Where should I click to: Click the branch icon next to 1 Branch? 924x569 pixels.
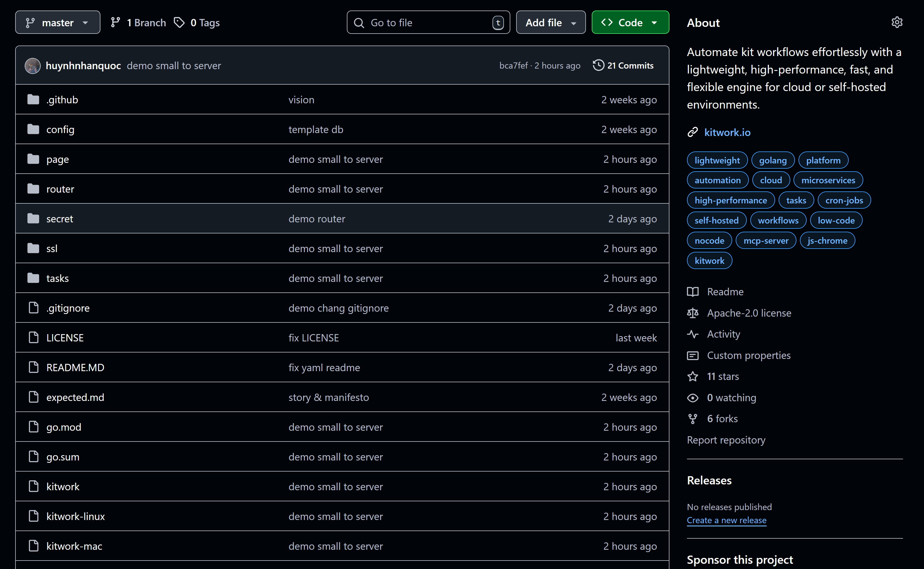click(115, 22)
